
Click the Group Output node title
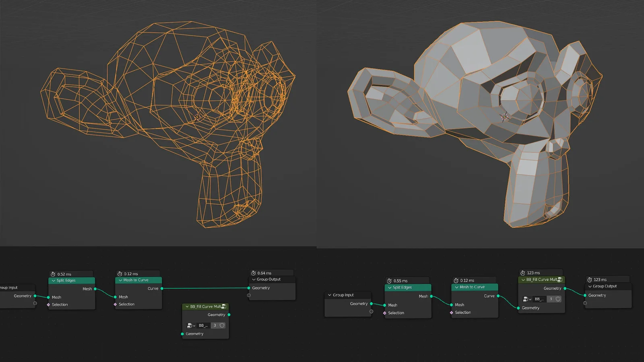[268, 280]
